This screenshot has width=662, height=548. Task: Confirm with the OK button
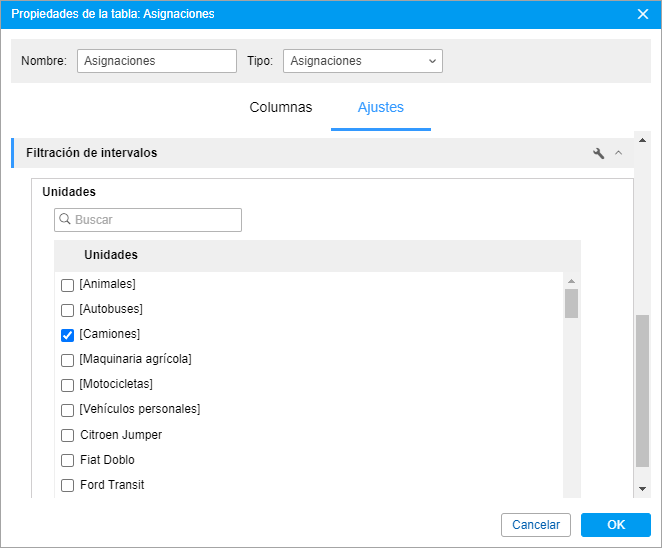[x=616, y=525]
